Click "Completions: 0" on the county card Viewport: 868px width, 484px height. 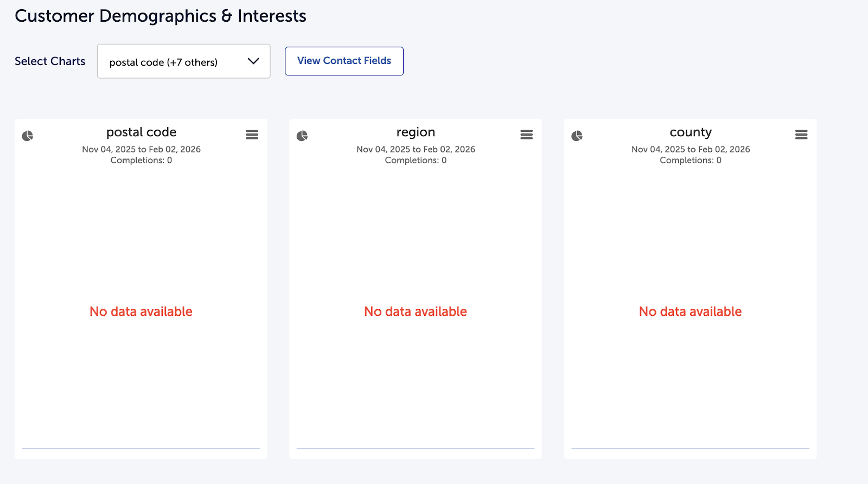(691, 160)
